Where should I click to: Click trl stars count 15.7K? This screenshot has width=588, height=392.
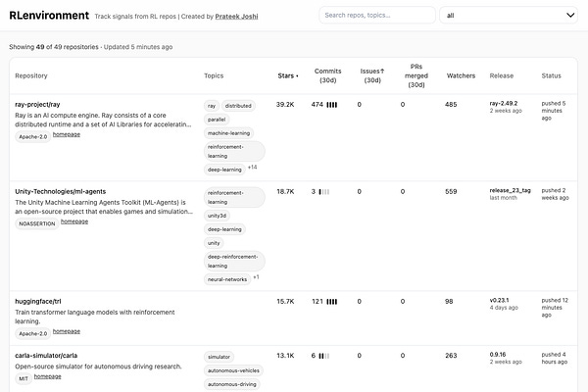coord(285,301)
